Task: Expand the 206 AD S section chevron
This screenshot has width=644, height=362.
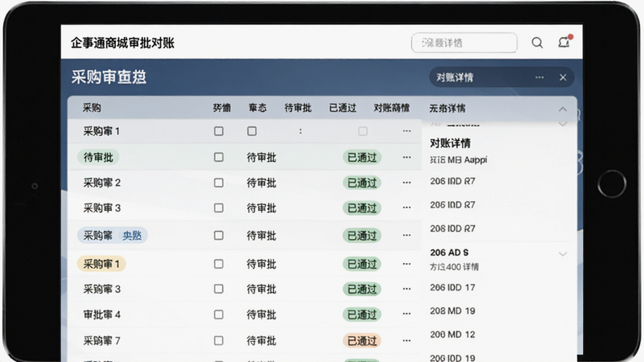Action: (x=563, y=254)
